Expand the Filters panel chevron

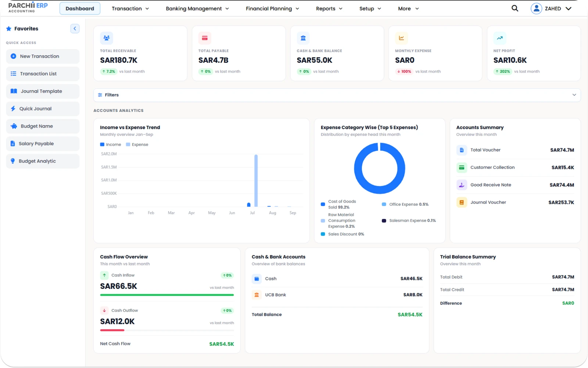click(574, 95)
